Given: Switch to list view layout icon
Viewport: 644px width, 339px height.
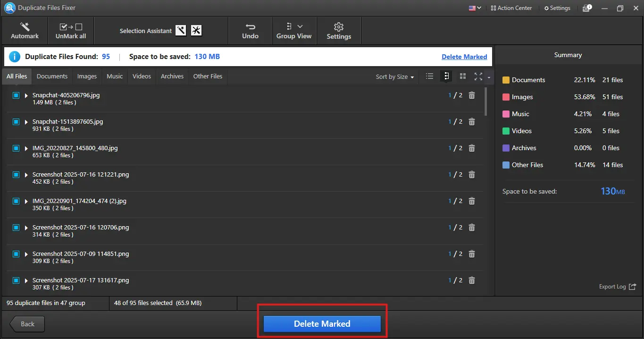Looking at the screenshot, I should [429, 76].
